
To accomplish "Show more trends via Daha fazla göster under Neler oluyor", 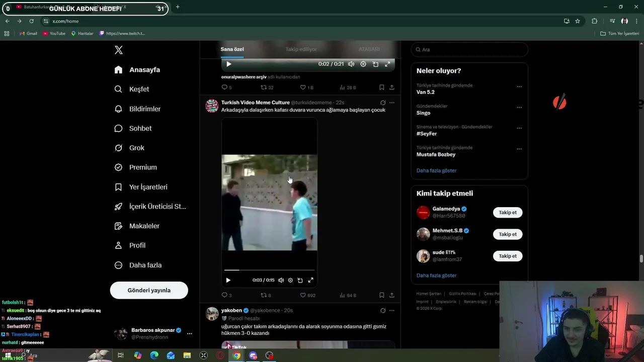I will tap(436, 170).
